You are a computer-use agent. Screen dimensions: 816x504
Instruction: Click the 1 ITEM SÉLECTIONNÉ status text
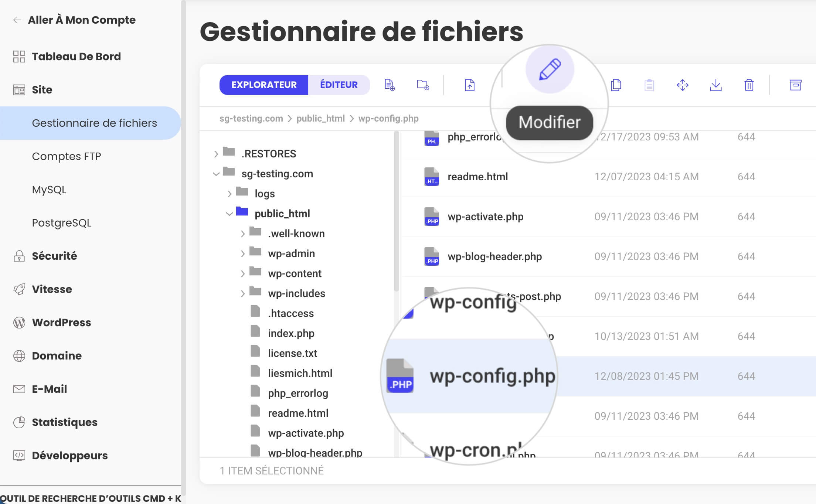click(272, 471)
